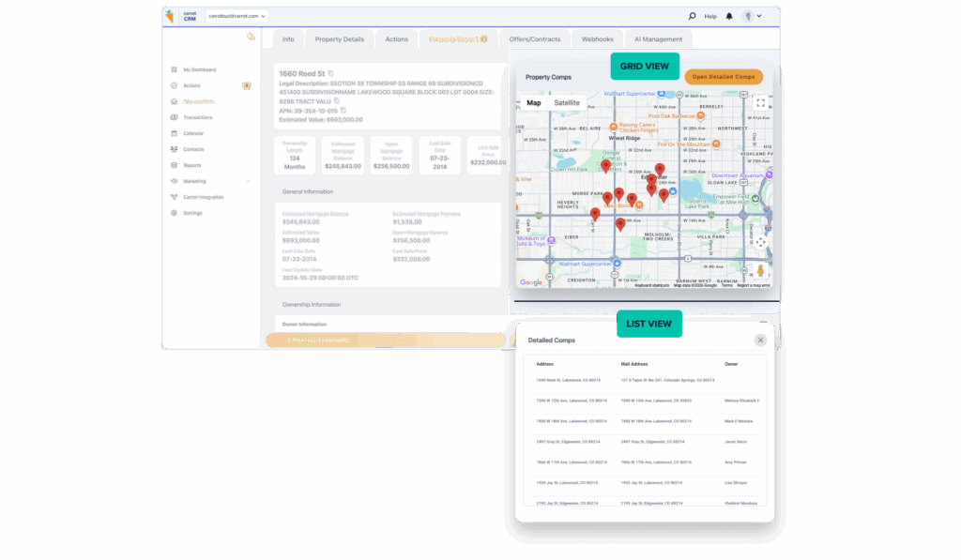The width and height of the screenshot is (961, 560).
Task: Select the Map view type
Action: tap(533, 103)
